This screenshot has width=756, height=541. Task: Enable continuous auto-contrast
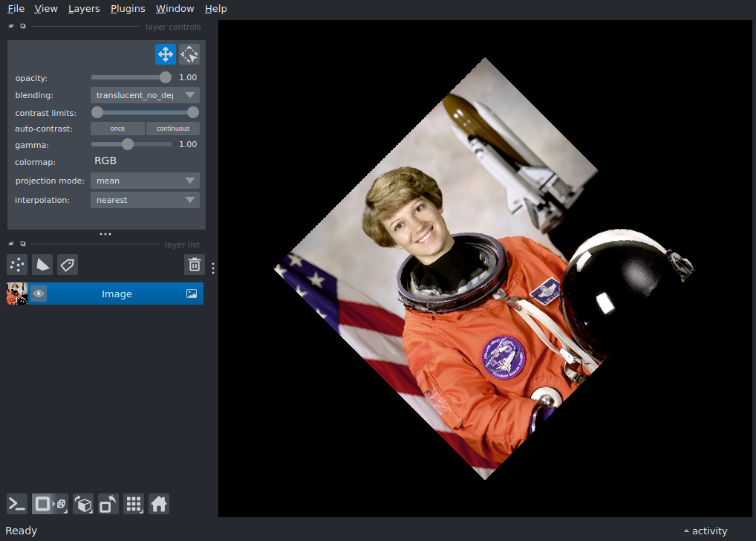(172, 128)
